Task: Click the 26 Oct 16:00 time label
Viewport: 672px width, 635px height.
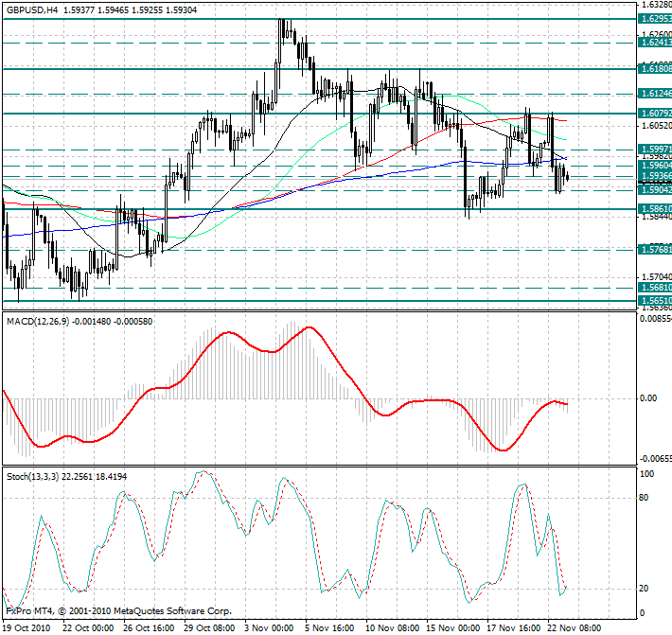Action: point(149,628)
